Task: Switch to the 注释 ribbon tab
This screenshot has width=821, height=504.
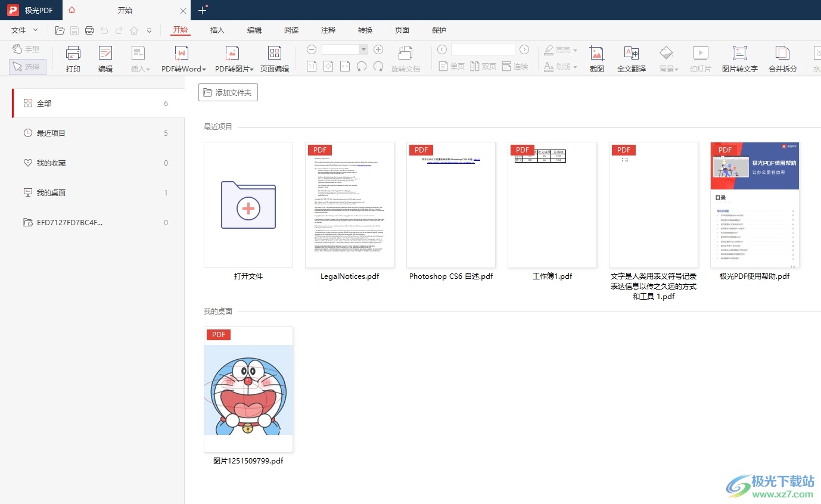Action: click(328, 30)
